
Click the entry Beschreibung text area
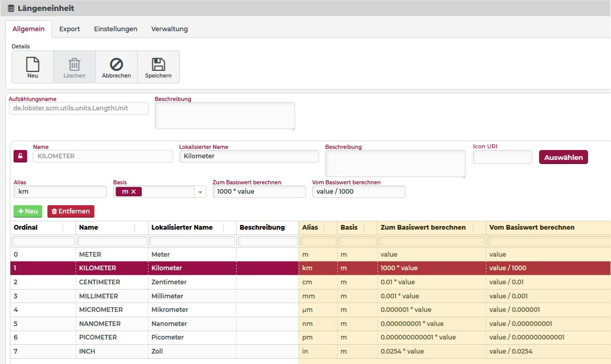395,164
